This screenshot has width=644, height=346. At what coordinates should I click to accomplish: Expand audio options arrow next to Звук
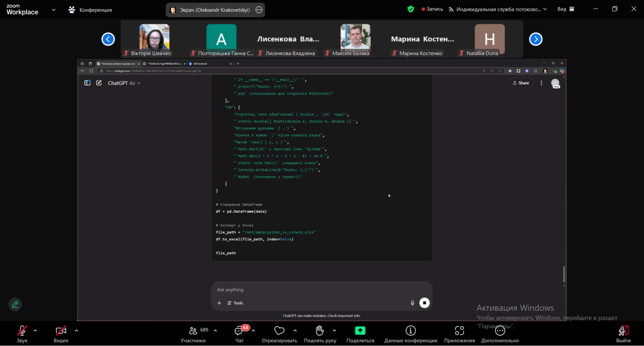click(35, 331)
